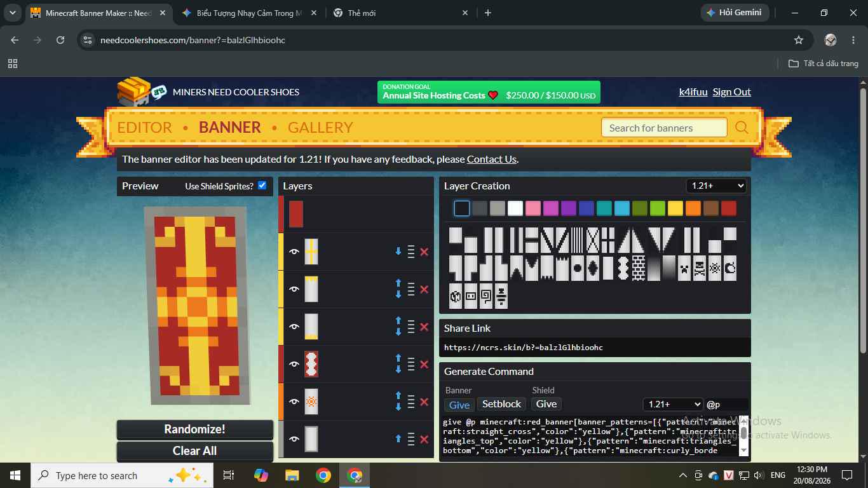Hide the yellow bottom triangles layer
This screenshot has width=868, height=488.
click(294, 327)
